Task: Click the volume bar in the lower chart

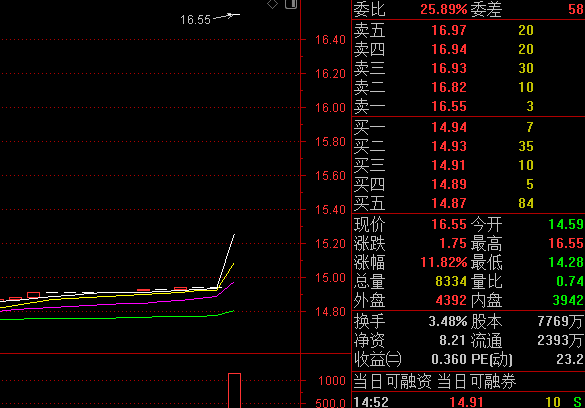Action: [234, 390]
